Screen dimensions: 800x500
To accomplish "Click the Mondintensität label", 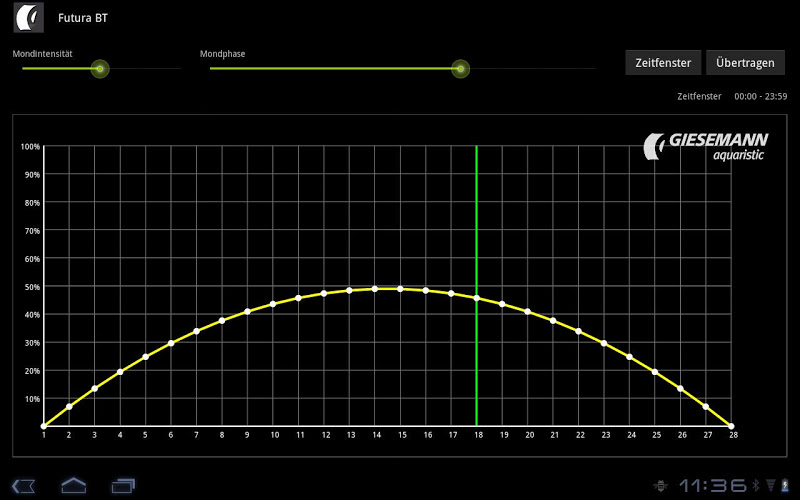I will (x=42, y=54).
